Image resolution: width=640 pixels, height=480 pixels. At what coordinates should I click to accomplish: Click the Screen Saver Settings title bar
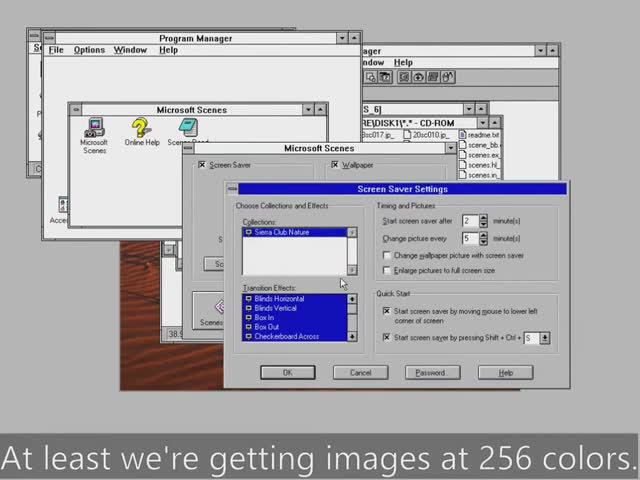point(402,189)
